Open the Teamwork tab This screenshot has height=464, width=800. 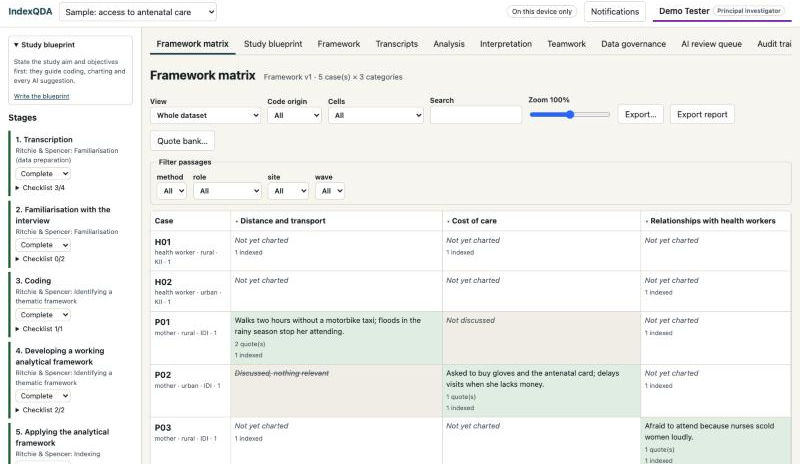[x=566, y=44]
